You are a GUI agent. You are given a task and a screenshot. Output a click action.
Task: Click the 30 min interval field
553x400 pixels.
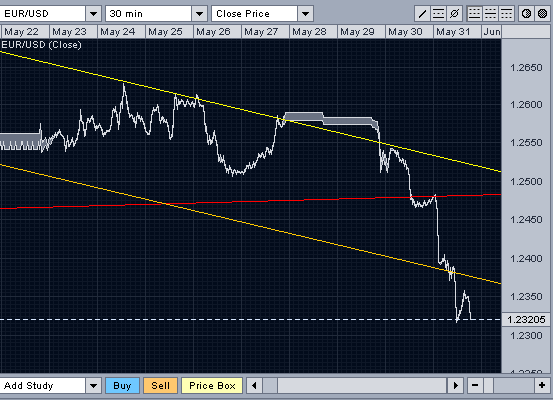[x=148, y=14]
